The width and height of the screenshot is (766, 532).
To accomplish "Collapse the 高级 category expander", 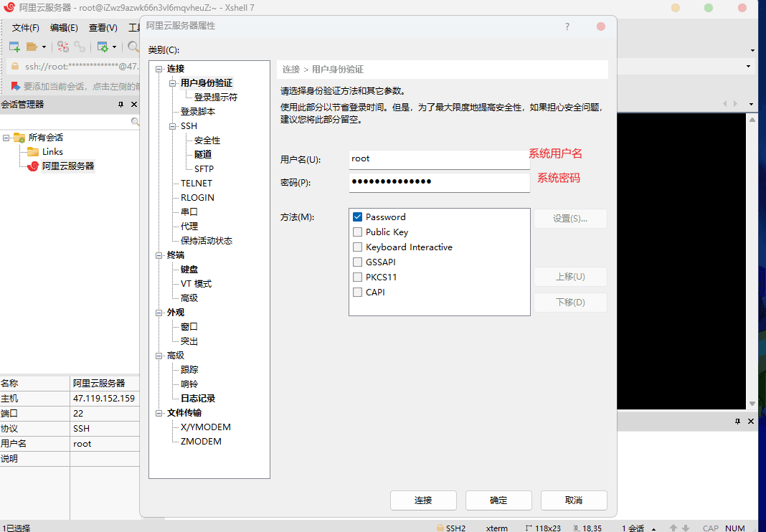I will pyautogui.click(x=159, y=356).
